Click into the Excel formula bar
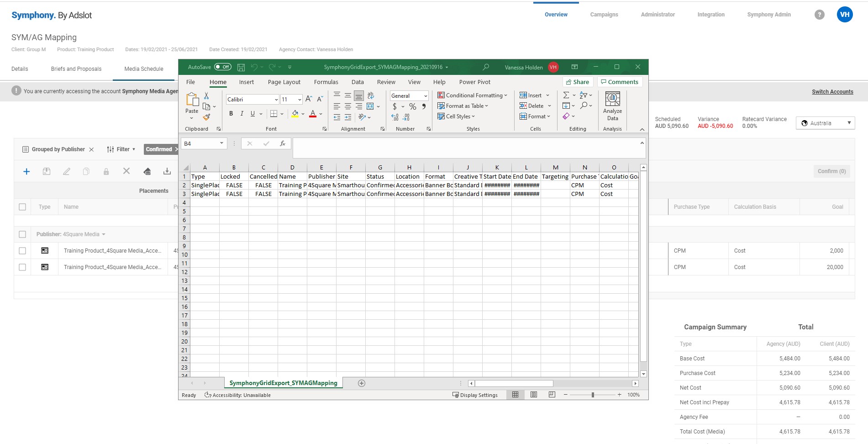 coord(466,148)
